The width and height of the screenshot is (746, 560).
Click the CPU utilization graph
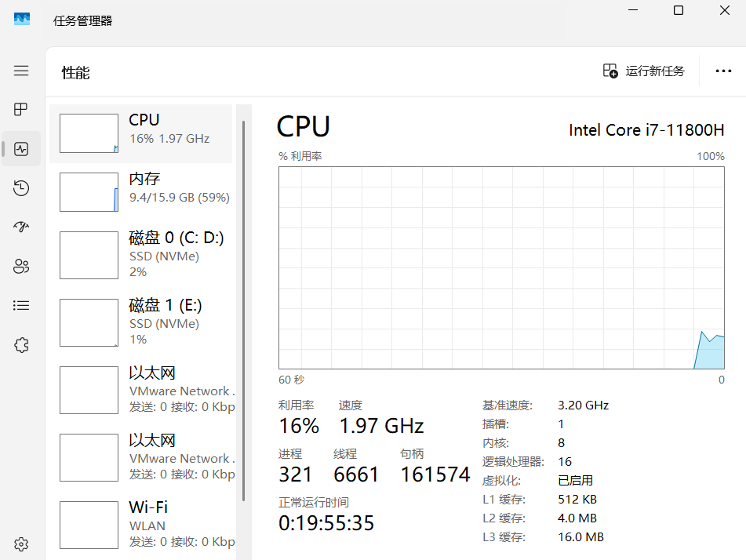[x=501, y=268]
